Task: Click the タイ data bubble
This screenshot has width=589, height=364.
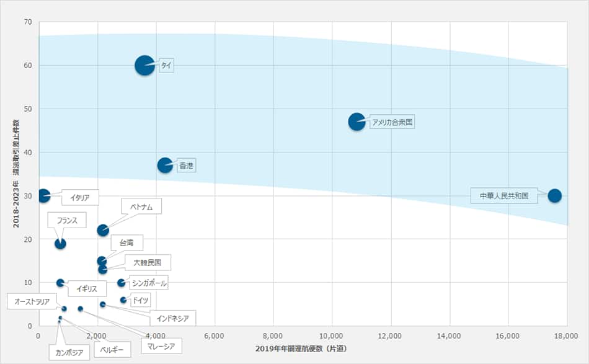Action: coord(144,65)
